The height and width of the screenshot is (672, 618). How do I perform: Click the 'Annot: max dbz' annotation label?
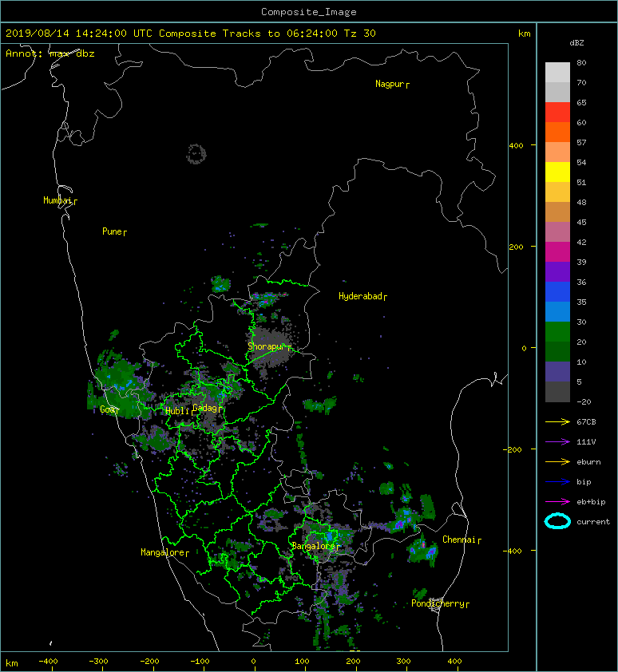(x=50, y=53)
